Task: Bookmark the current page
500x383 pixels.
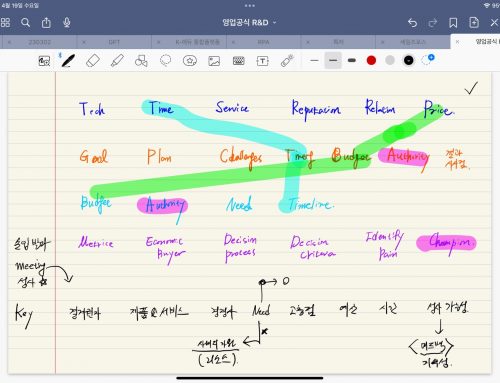Action: (x=453, y=22)
